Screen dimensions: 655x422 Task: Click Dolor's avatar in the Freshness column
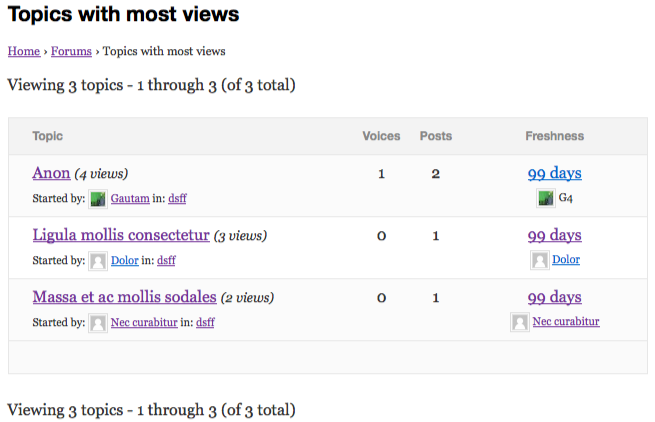[x=540, y=260]
